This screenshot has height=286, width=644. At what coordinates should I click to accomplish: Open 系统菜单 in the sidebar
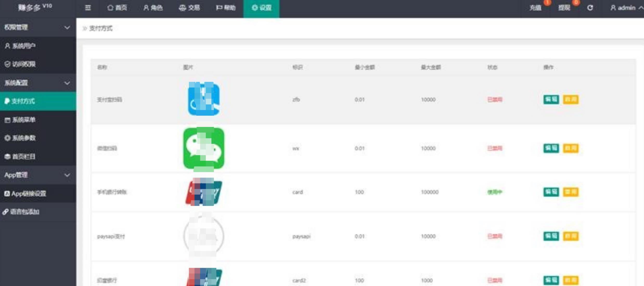[38, 120]
